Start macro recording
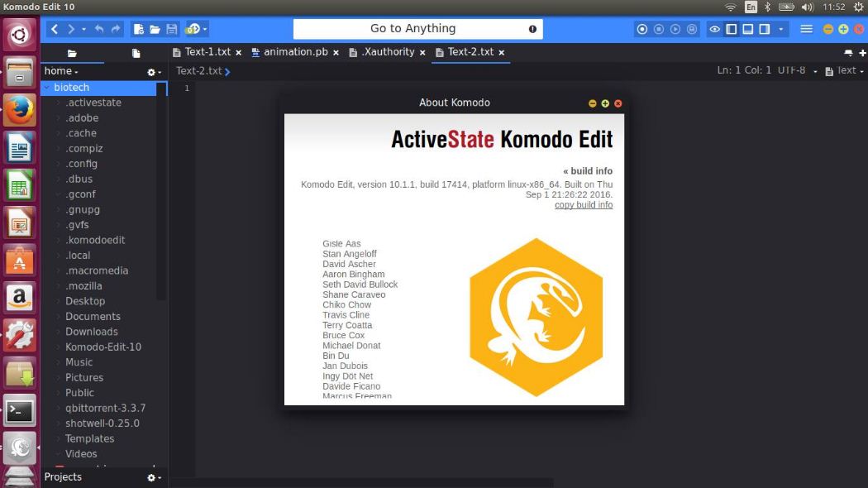Image resolution: width=868 pixels, height=488 pixels. [642, 29]
